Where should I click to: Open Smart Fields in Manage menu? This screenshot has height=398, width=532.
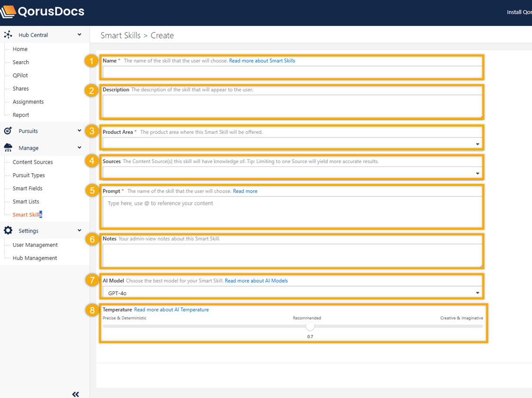point(28,188)
